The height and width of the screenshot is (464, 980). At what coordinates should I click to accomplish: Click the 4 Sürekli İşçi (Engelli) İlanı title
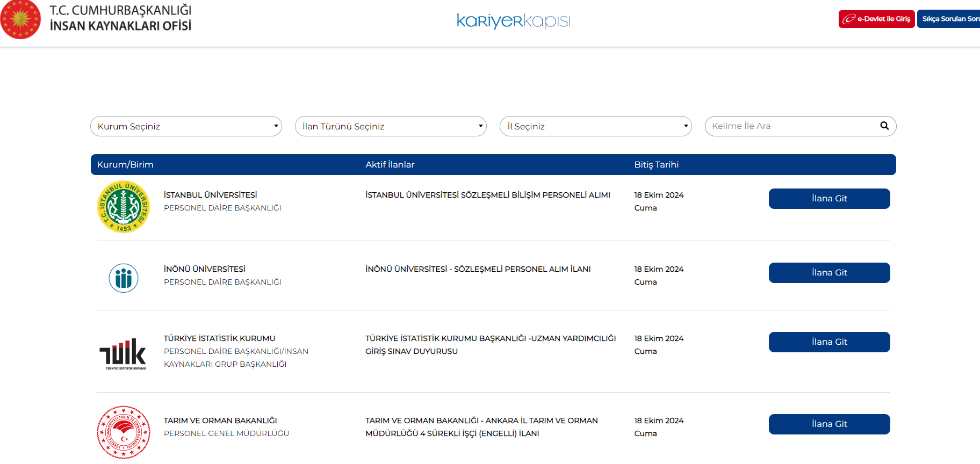[482, 427]
